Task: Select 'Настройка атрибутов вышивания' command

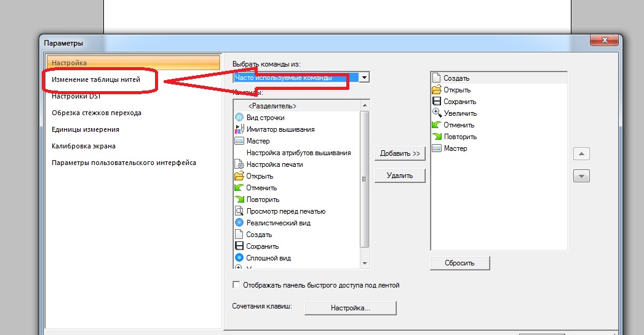Action: [298, 153]
